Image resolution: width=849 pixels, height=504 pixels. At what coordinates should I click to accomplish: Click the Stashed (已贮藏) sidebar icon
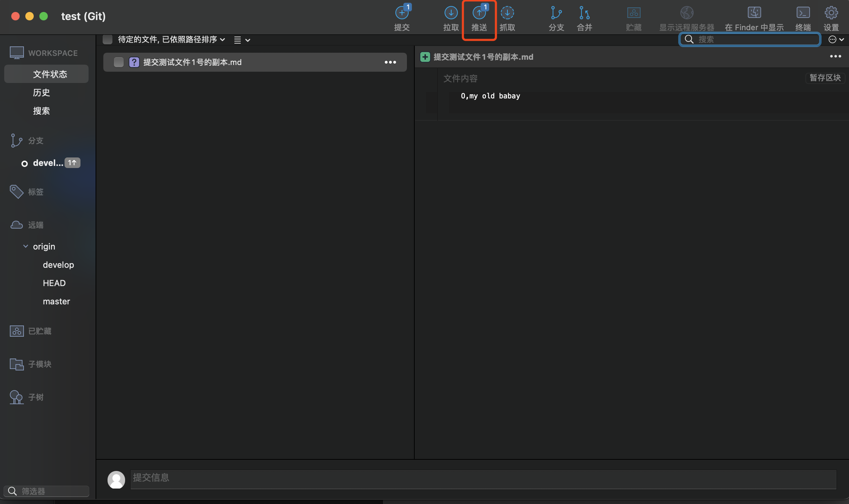[x=17, y=331]
